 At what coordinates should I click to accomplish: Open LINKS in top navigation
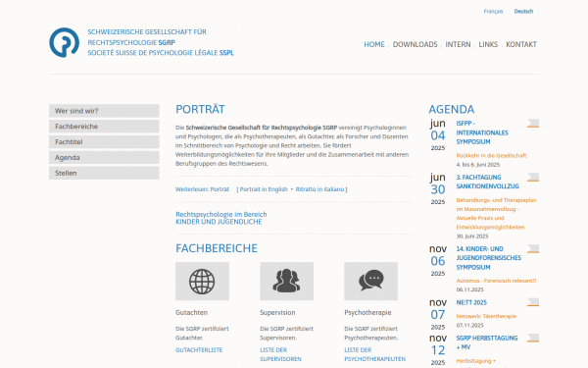pyautogui.click(x=488, y=44)
